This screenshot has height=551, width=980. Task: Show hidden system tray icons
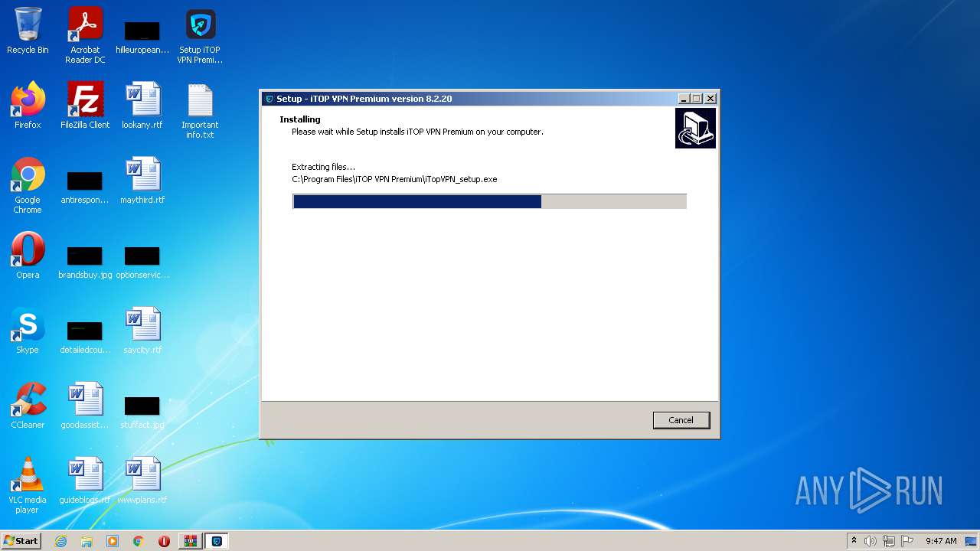pos(854,541)
